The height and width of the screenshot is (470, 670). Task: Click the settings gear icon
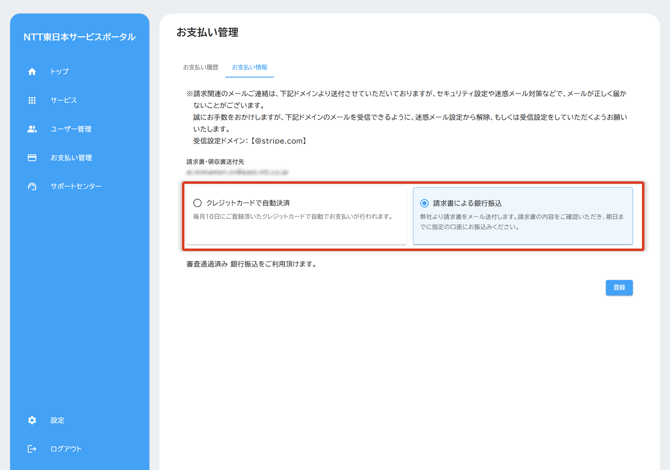tap(32, 421)
